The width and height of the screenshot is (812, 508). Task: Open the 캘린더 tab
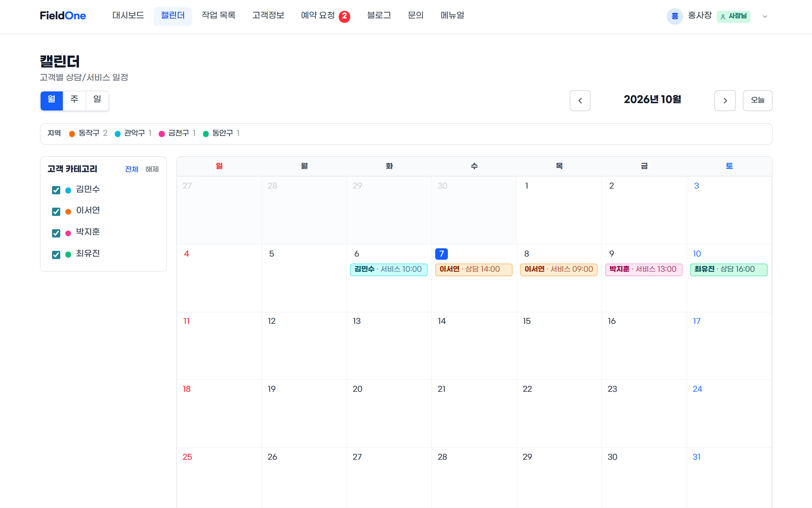tap(173, 16)
